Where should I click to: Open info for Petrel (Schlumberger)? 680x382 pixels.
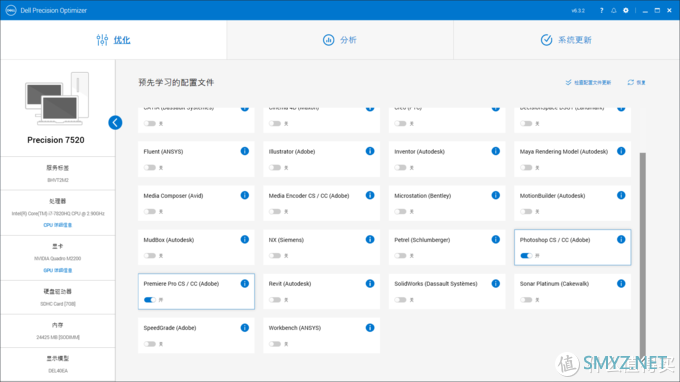pos(495,239)
